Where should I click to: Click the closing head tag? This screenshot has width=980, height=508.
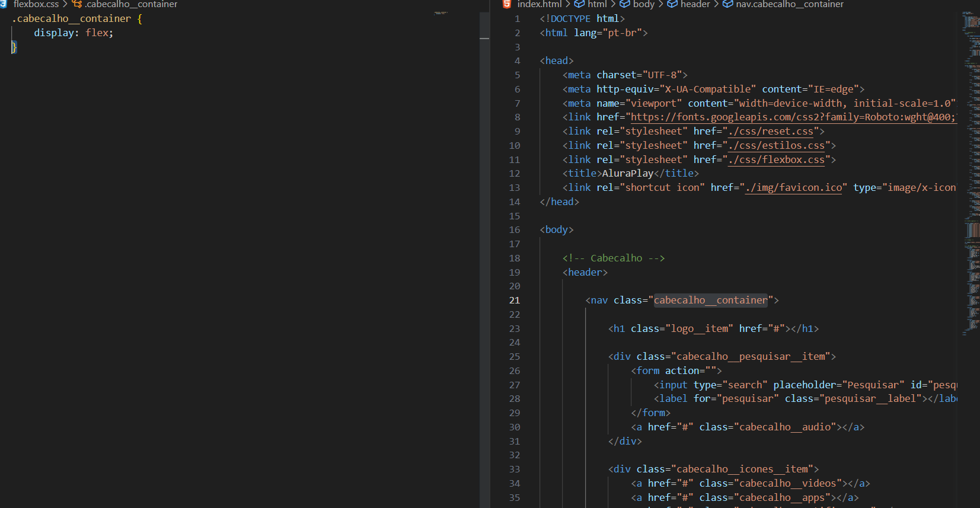pos(559,202)
